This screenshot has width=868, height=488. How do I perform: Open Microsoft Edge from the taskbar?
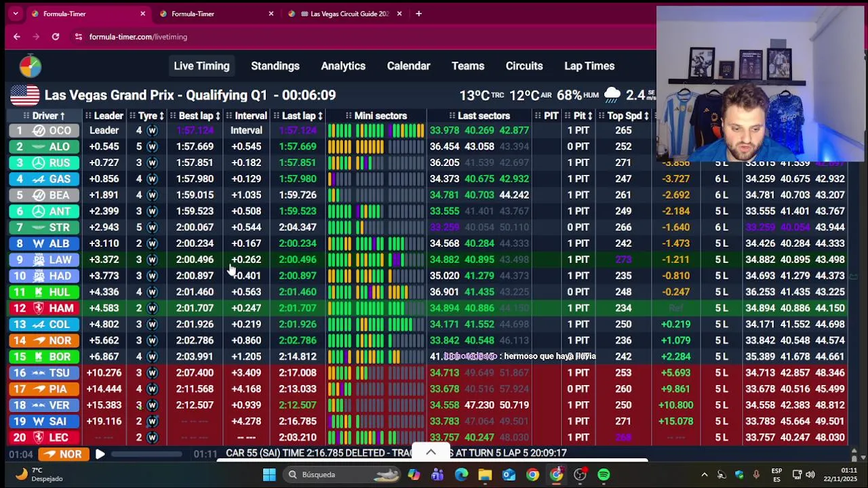461,474
